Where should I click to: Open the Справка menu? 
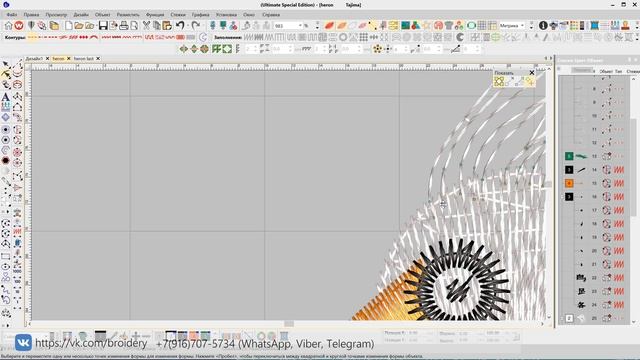tap(271, 15)
